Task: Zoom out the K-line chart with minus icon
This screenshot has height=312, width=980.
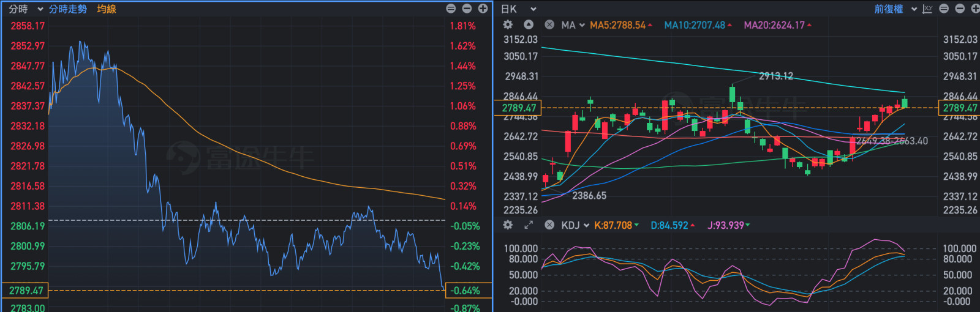Action: pos(960,9)
